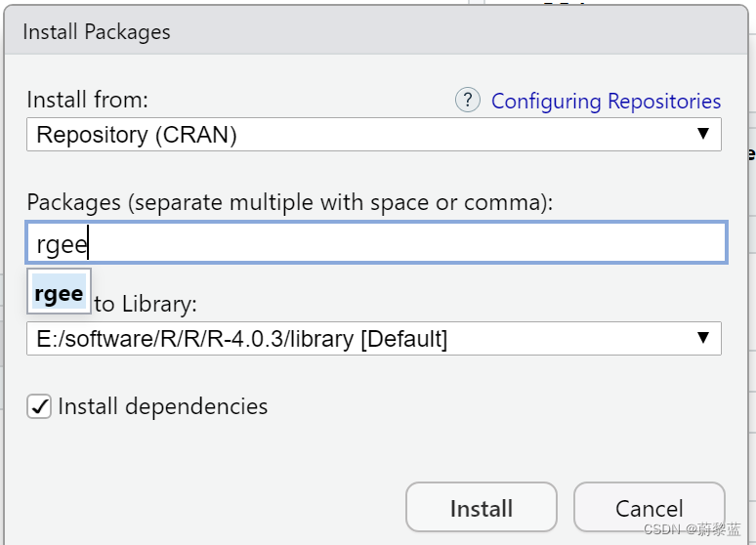
Task: Click the 'Packages (separate multiple with space or comma):' label
Action: [290, 202]
